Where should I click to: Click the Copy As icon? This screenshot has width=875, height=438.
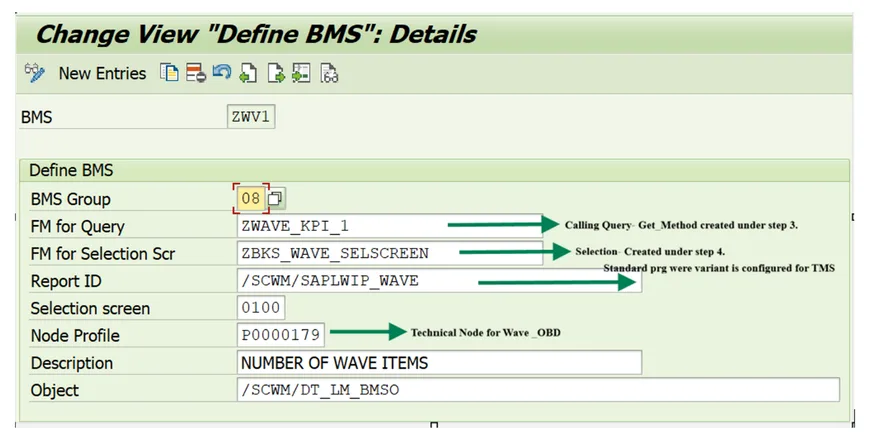click(169, 73)
